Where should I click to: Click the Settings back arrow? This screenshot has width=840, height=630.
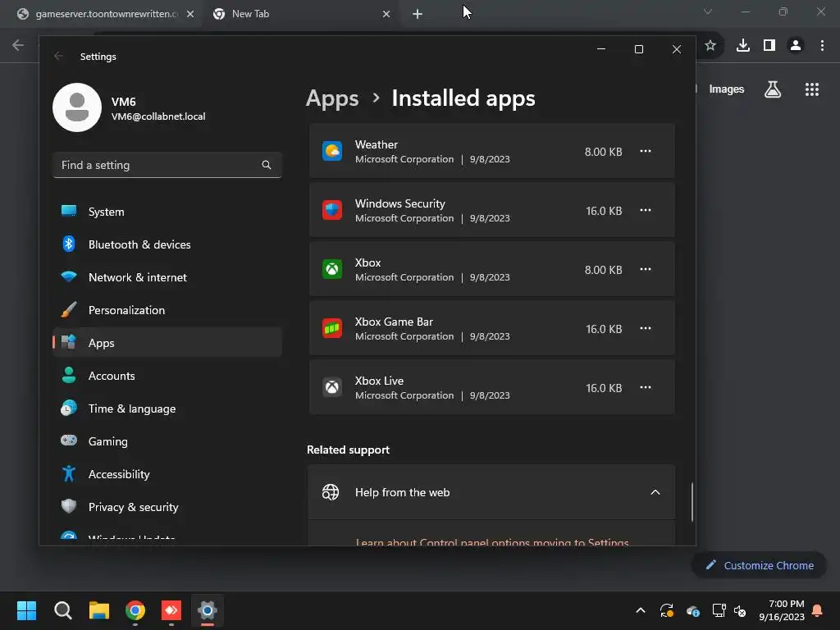[x=59, y=57]
